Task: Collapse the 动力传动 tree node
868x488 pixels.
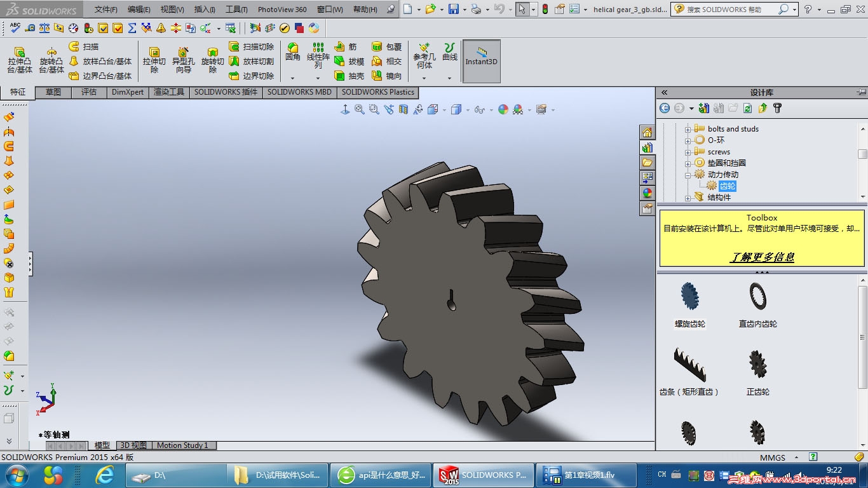Action: coord(688,175)
